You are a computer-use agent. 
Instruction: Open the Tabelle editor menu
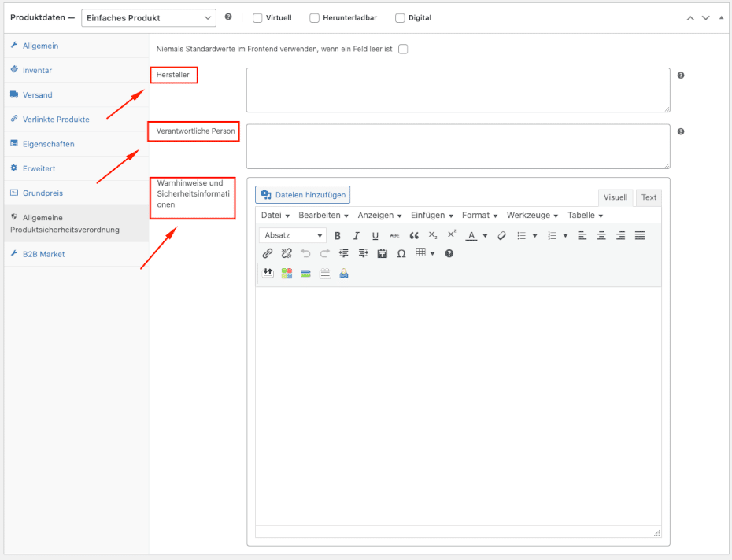[586, 216]
